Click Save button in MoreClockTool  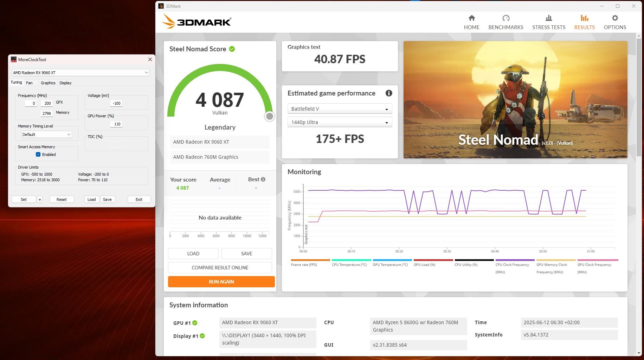click(107, 199)
